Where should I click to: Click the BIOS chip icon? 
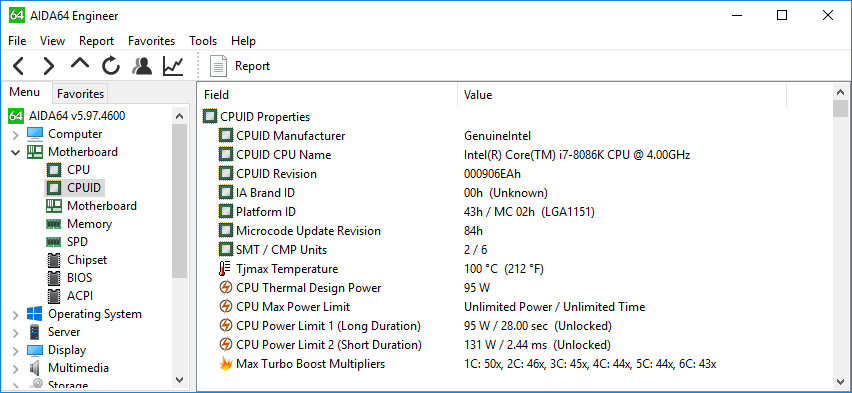53,278
